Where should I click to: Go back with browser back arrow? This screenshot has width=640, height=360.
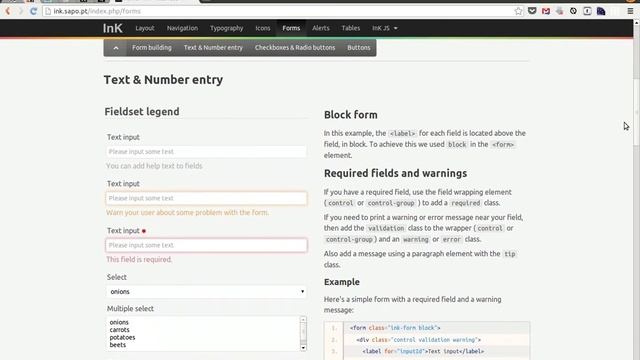[7, 11]
